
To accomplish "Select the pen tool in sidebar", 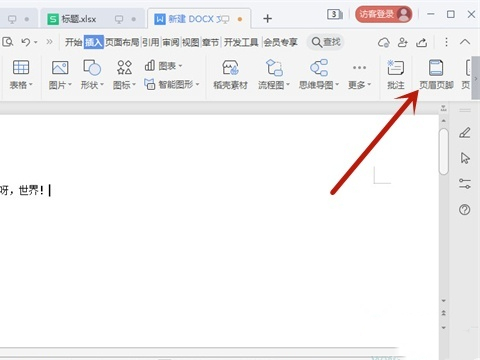I will click(x=465, y=132).
